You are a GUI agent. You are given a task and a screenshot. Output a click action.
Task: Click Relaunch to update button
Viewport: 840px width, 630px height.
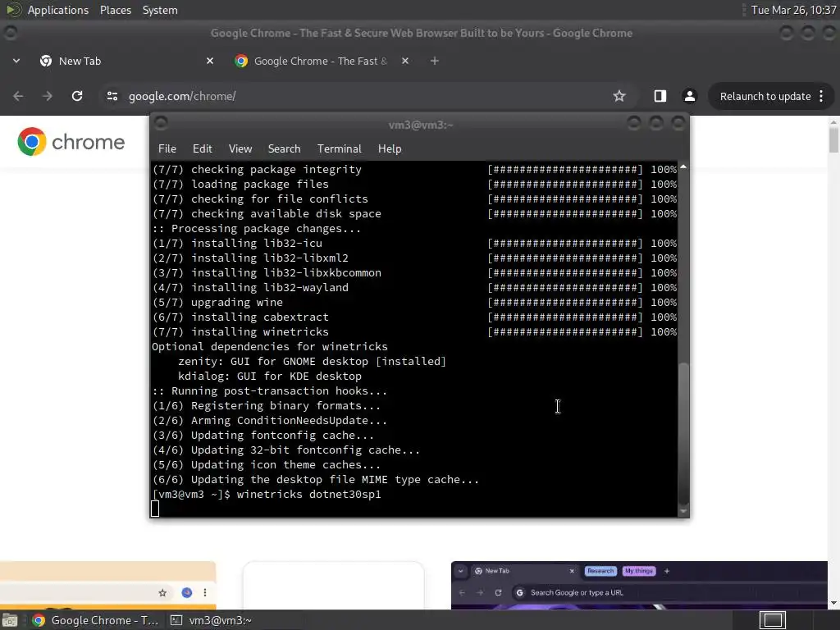tap(765, 97)
